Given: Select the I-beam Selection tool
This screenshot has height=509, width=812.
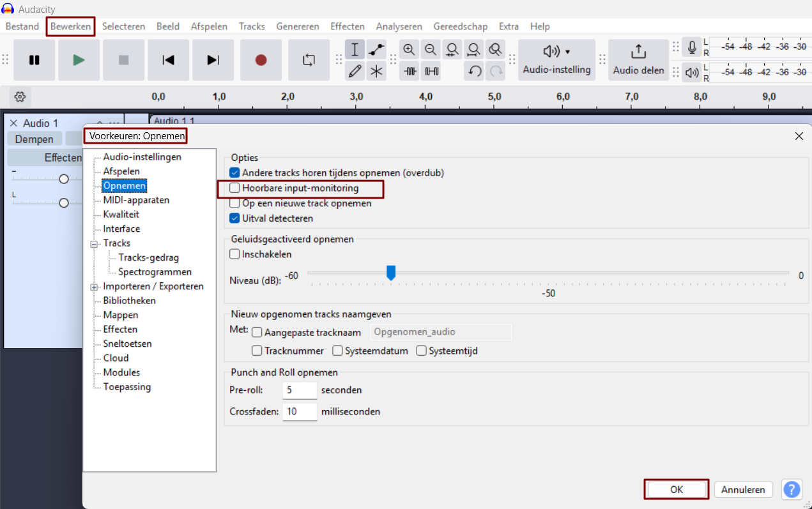Looking at the screenshot, I should click(355, 50).
